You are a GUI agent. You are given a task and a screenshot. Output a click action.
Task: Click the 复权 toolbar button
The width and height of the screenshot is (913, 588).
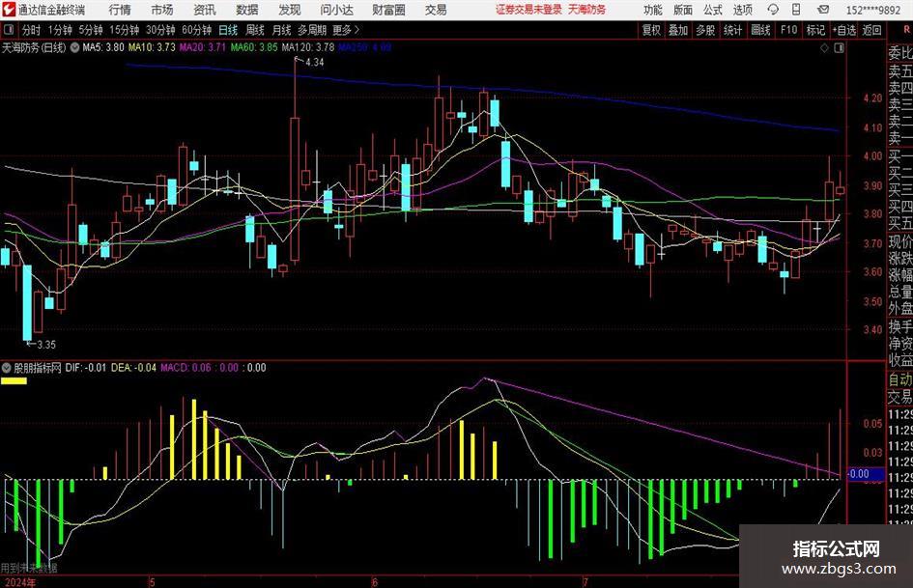click(651, 30)
